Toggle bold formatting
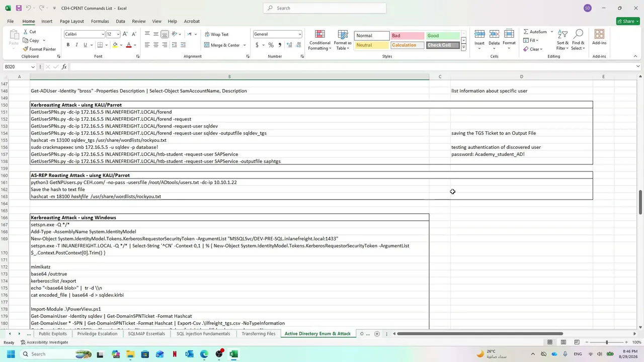The width and height of the screenshot is (644, 362). tap(68, 45)
